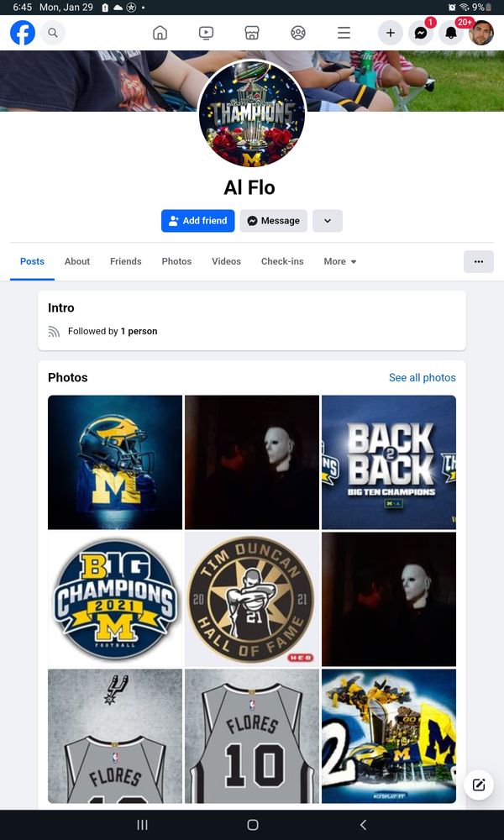
Task: Expand the chevron next to Message
Action: point(328,221)
